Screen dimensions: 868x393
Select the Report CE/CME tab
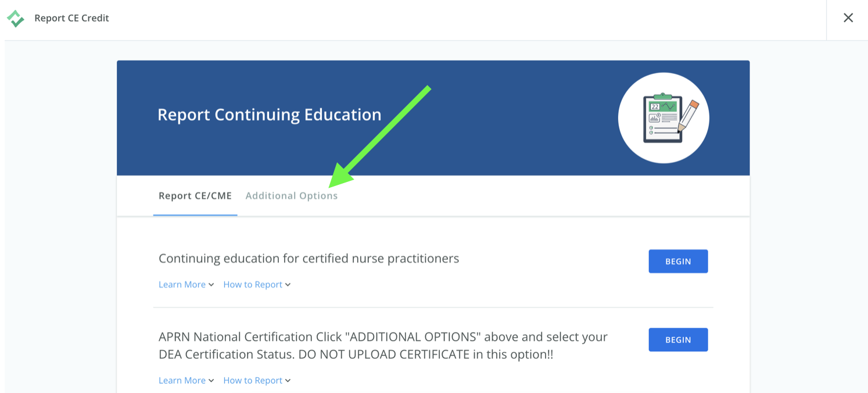(x=195, y=196)
